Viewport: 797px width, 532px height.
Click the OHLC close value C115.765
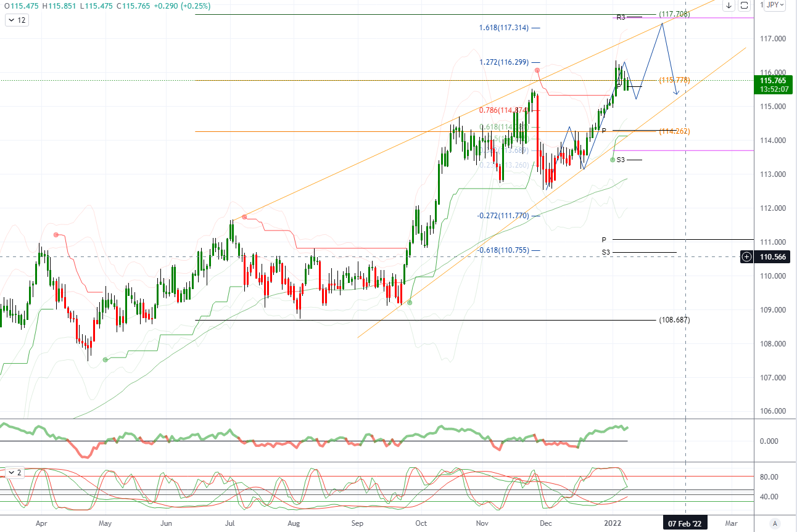click(x=128, y=6)
